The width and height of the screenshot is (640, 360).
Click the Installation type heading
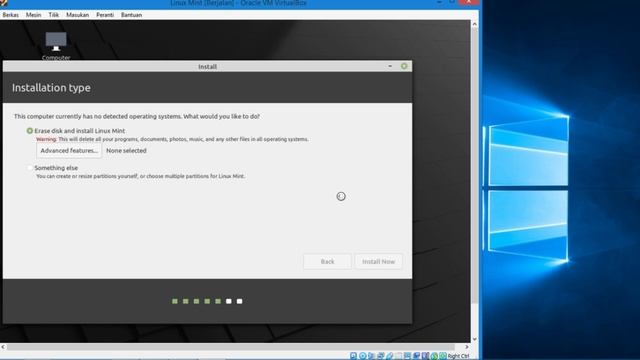point(51,88)
